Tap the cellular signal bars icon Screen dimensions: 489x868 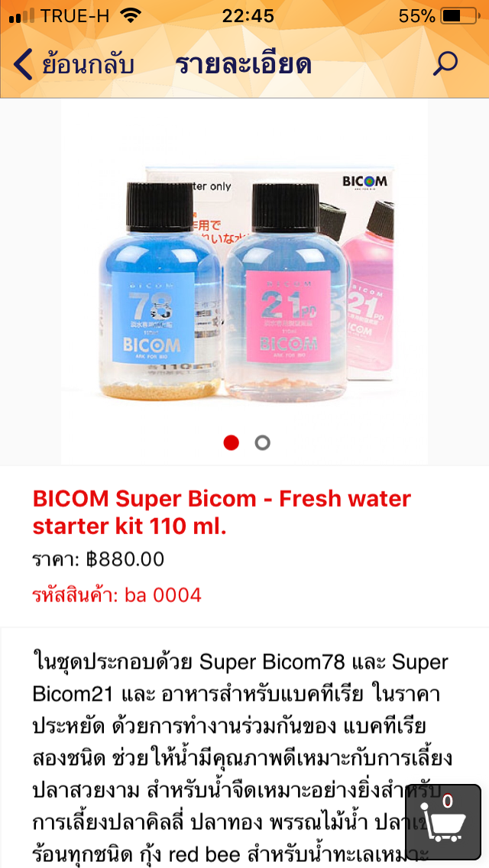[21, 17]
